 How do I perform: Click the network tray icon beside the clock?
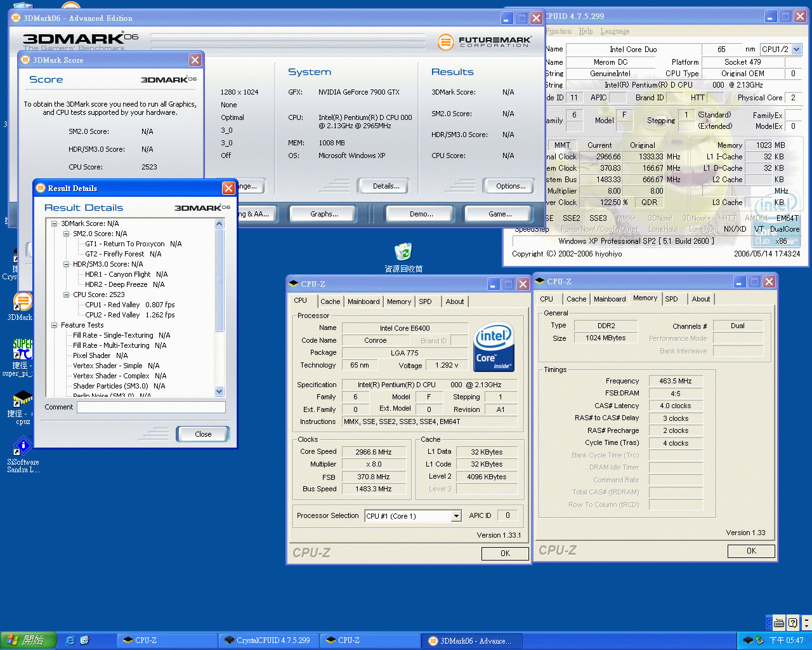click(759, 640)
